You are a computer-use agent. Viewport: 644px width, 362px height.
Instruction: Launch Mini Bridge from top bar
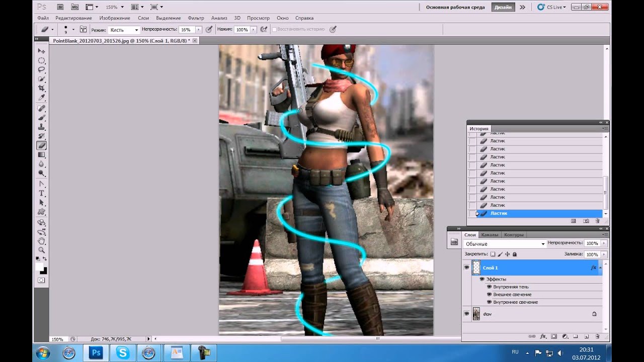click(x=75, y=7)
